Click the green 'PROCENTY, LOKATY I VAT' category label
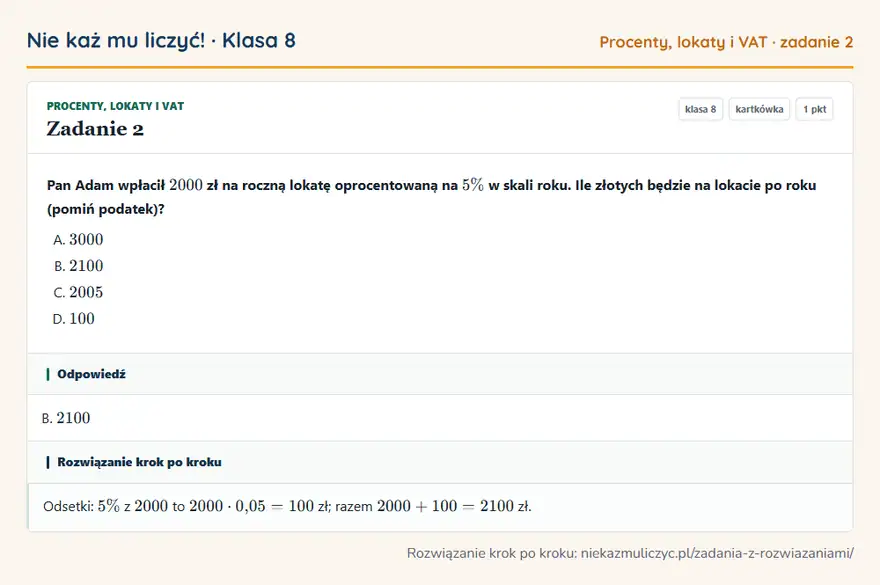This screenshot has width=880, height=585. 115,106
